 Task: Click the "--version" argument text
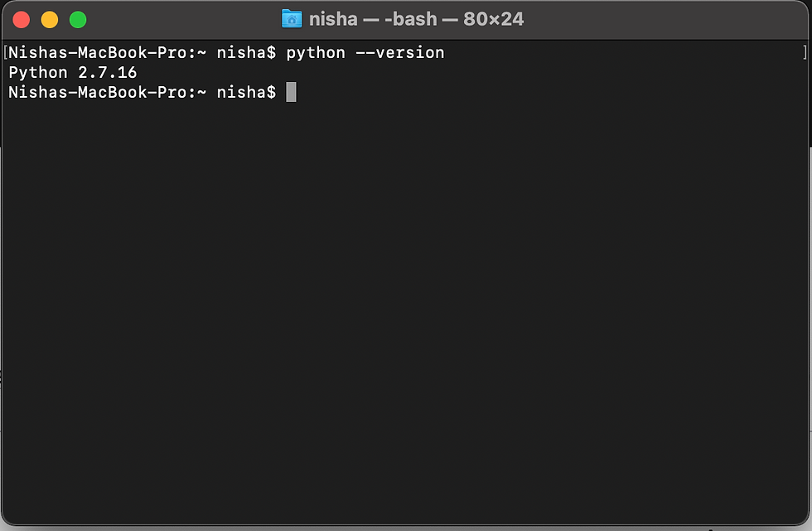coord(399,53)
